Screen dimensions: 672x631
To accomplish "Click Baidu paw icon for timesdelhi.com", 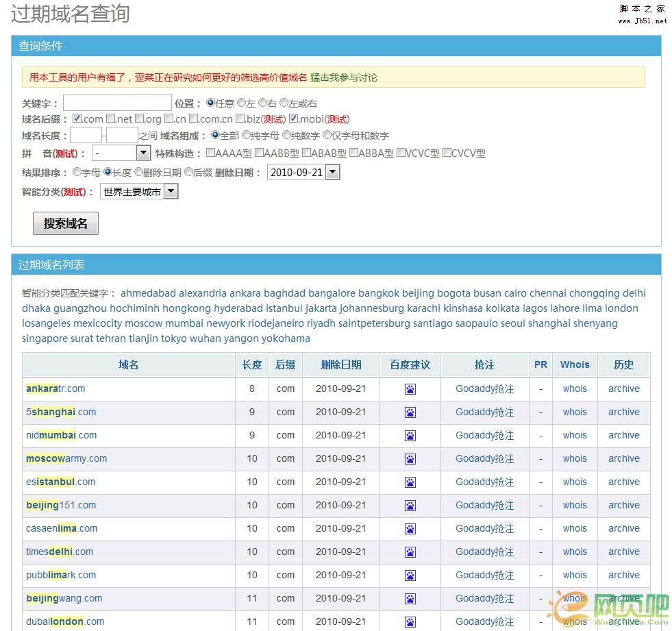I will (x=410, y=552).
